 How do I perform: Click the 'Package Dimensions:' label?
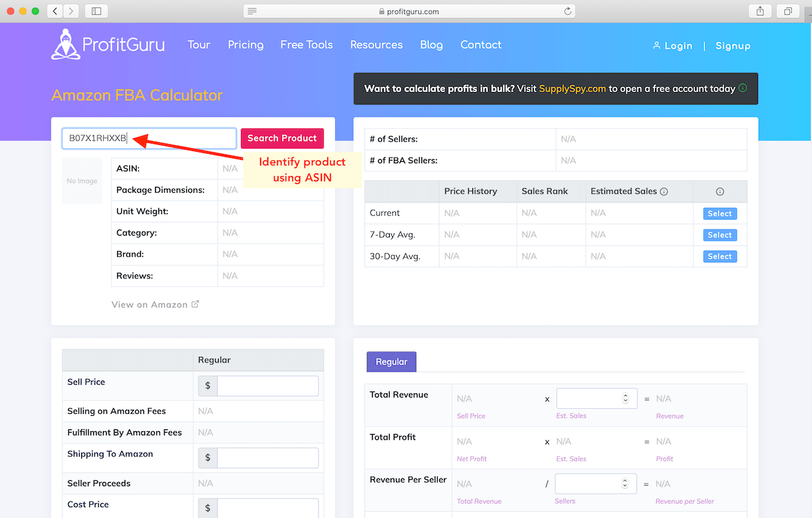point(160,190)
